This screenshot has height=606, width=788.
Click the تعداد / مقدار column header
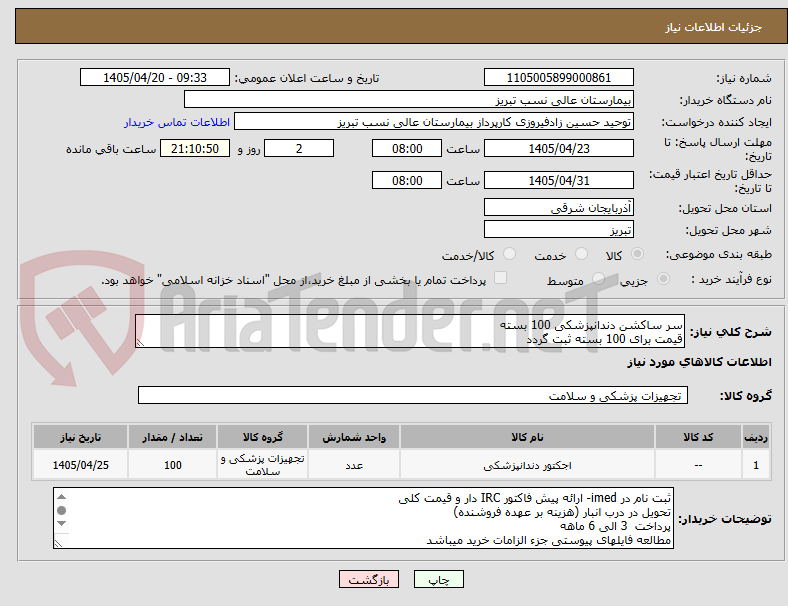point(172,437)
